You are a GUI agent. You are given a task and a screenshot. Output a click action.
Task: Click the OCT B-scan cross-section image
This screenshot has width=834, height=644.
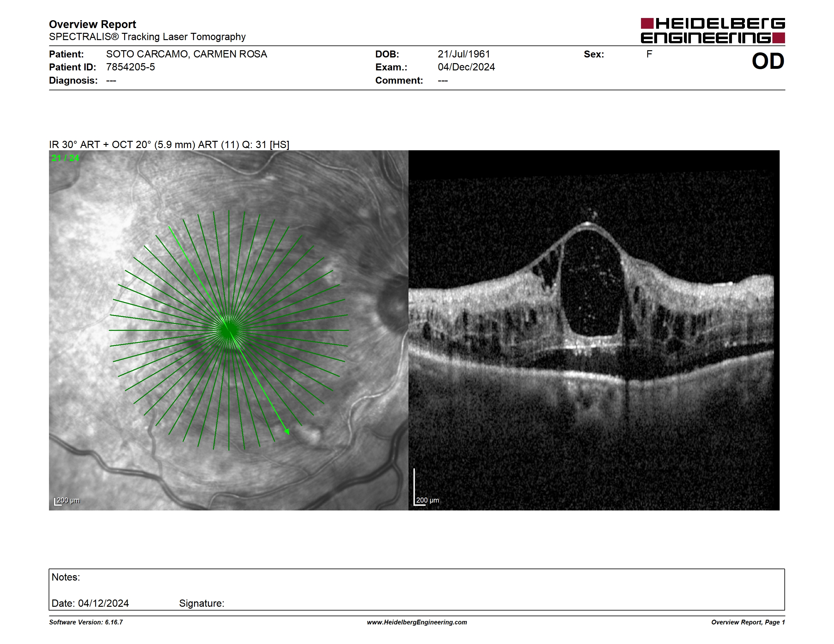pos(594,330)
